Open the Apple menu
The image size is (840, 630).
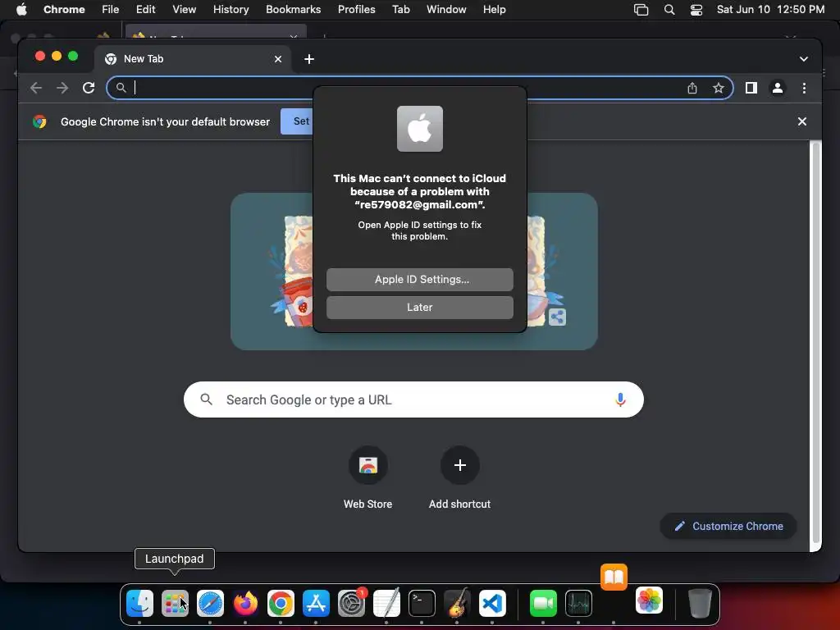point(21,9)
